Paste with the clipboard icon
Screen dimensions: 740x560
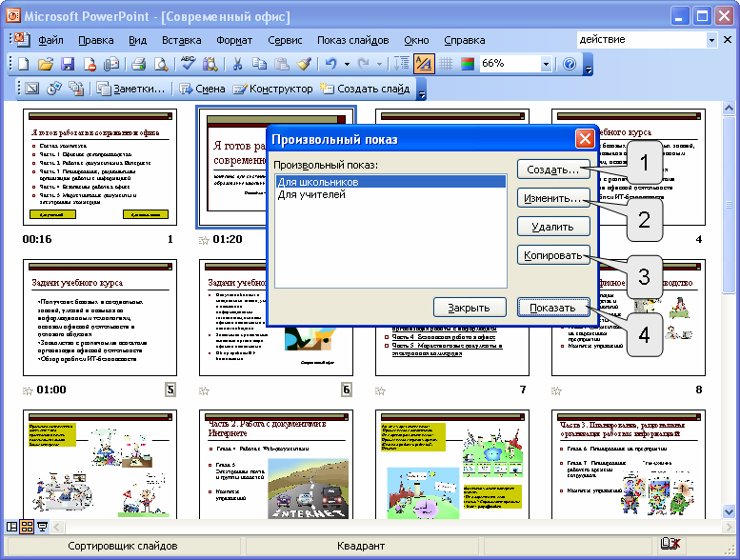pos(282,64)
